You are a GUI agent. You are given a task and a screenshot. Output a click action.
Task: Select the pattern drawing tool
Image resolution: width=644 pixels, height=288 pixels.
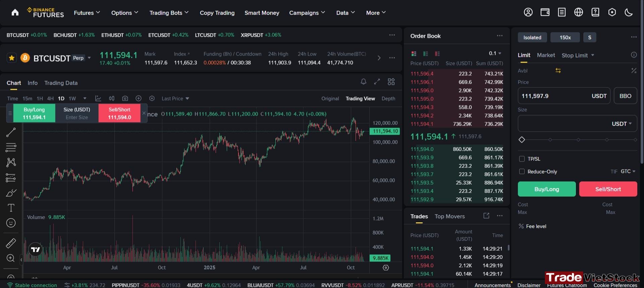(11, 162)
